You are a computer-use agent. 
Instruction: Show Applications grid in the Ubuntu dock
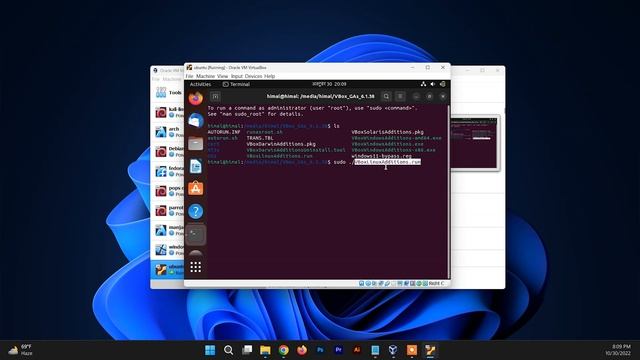pos(196,267)
